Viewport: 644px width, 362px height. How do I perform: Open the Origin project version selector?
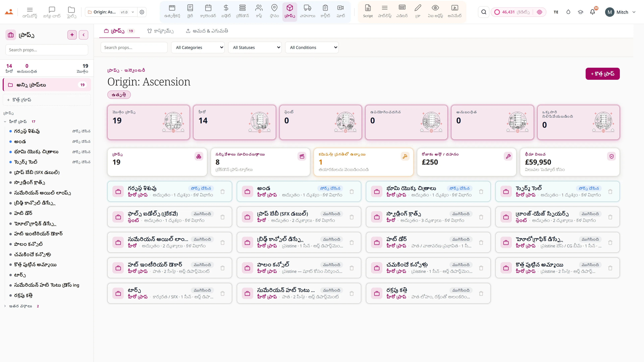tap(111, 12)
